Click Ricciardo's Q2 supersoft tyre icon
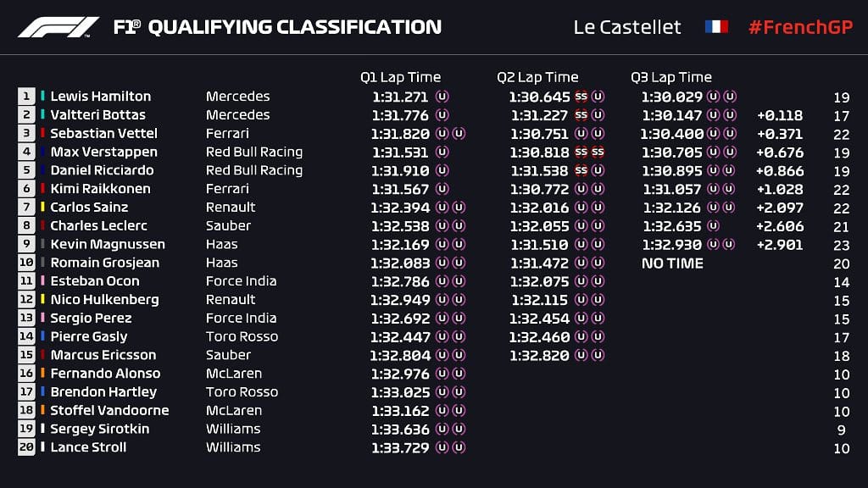Viewport: 868px width, 488px height. pyautogui.click(x=581, y=170)
